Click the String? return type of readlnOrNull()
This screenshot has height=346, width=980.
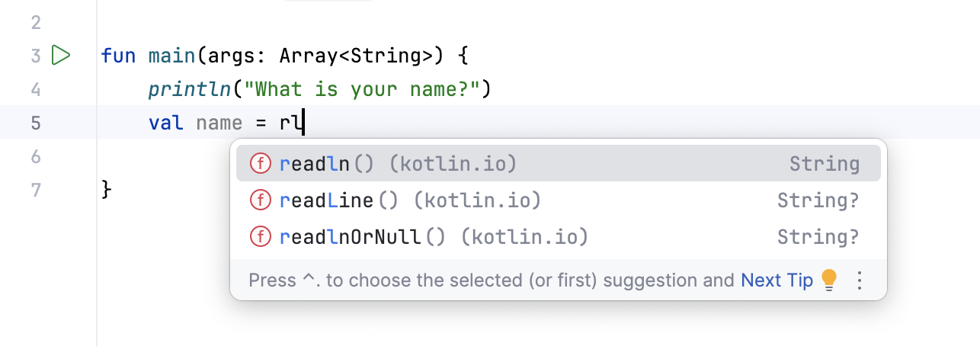point(818,237)
